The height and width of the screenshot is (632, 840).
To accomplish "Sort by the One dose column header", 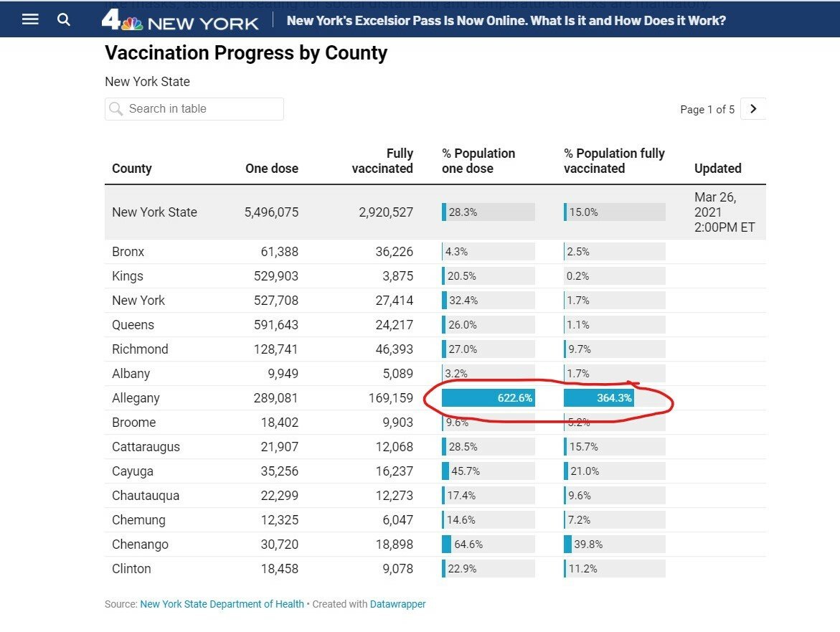I will click(271, 169).
